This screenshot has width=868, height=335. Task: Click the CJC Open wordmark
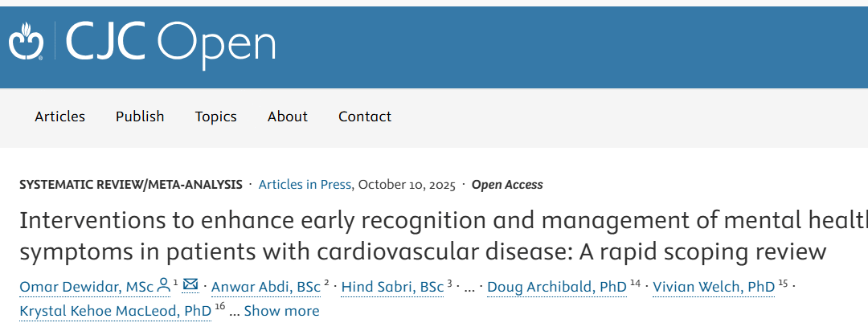tap(170, 43)
